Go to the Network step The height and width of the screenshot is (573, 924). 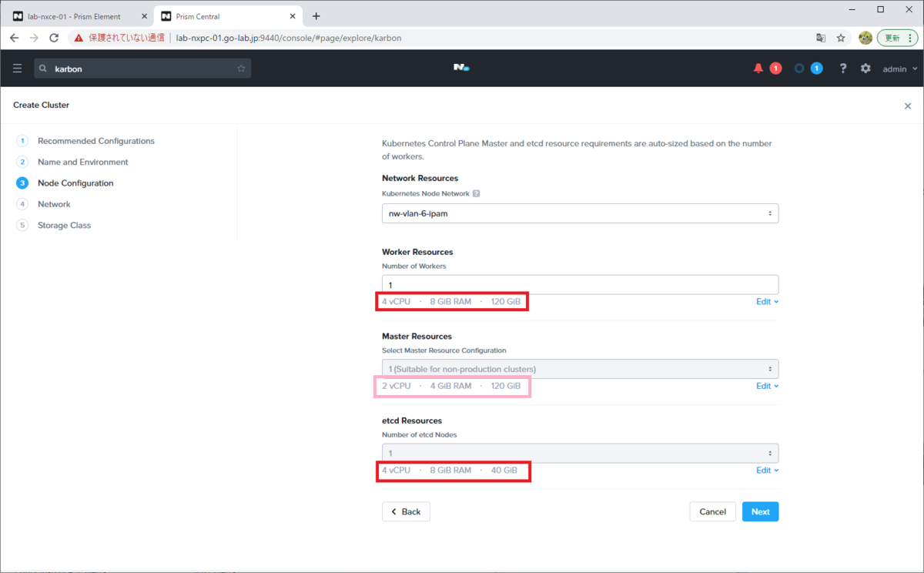point(54,204)
